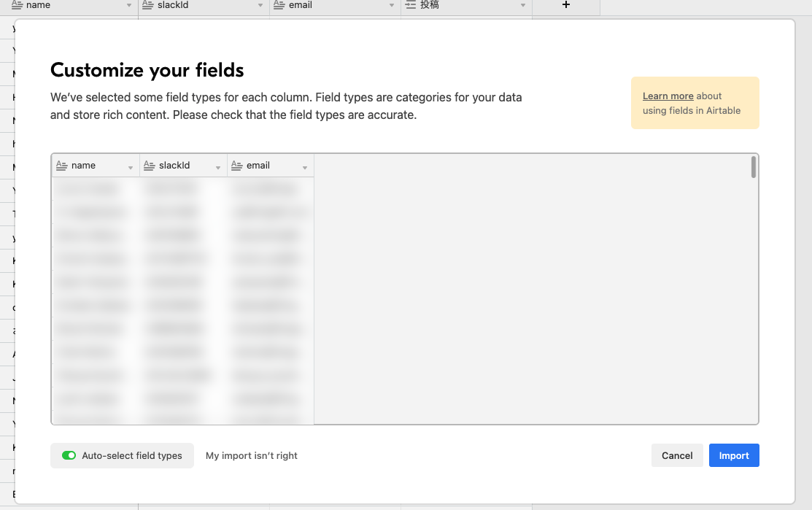Open 投稿 column dropdown in background table
Viewport: 812px width, 510px height.
(523, 5)
